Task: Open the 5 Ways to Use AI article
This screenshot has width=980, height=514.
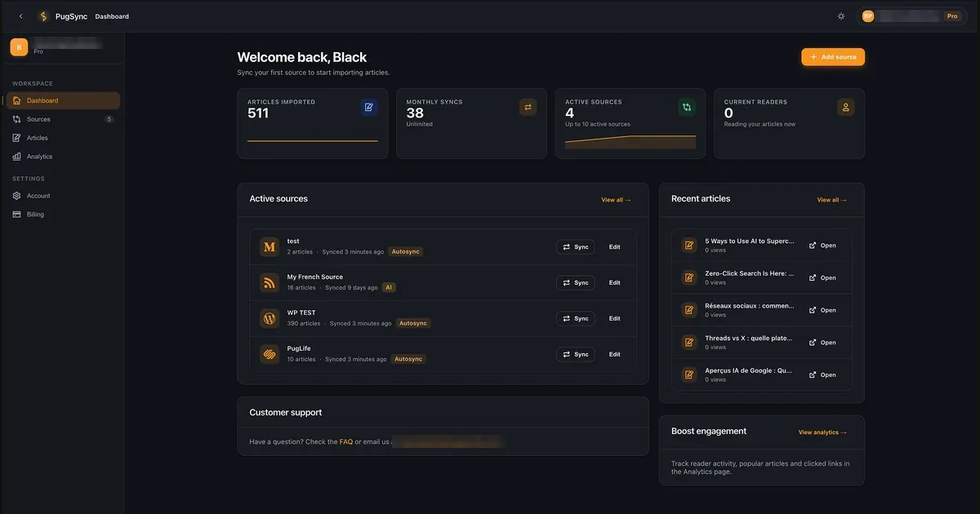Action: point(822,246)
